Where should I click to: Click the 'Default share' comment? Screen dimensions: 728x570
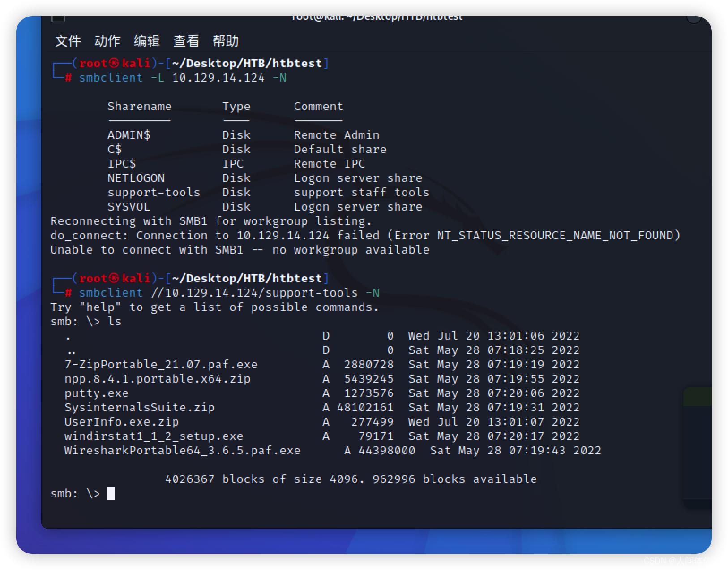coord(340,149)
